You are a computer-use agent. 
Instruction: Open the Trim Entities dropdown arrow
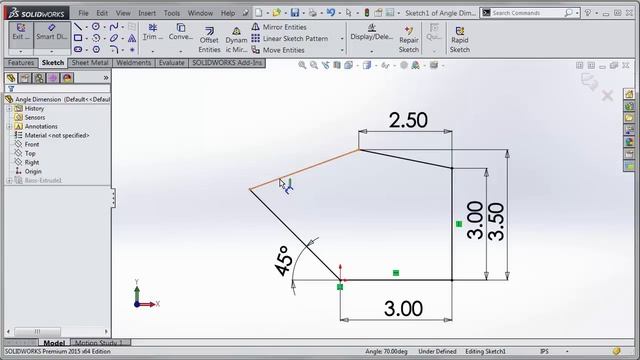[x=153, y=51]
